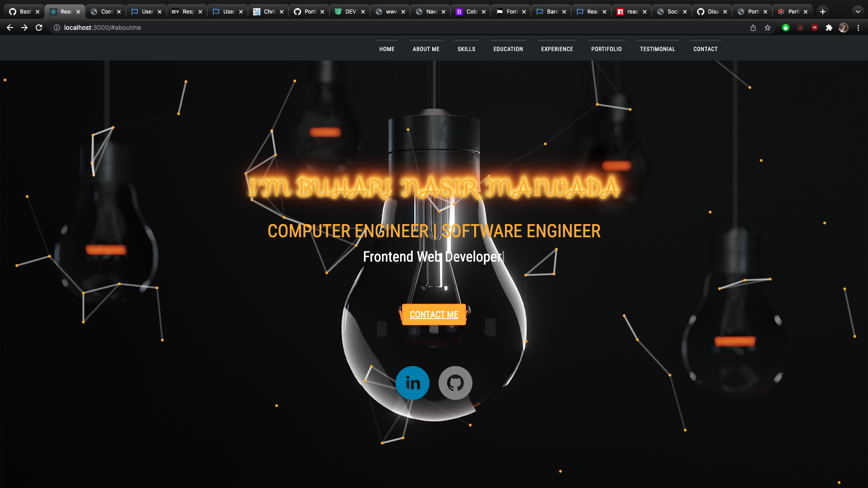
Task: Open the browser extensions puzzle icon
Action: pos(829,28)
